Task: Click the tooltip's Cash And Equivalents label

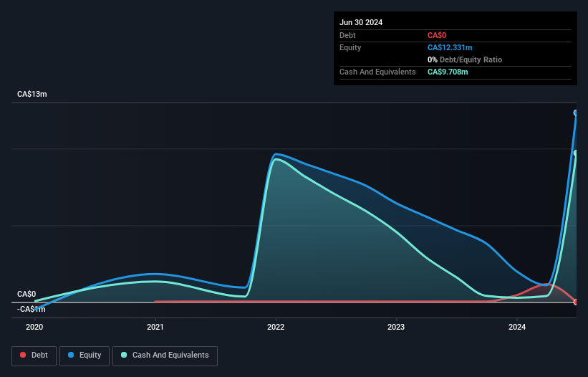Action: 377,72
